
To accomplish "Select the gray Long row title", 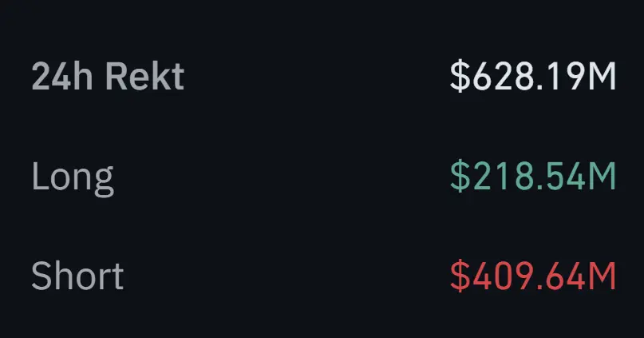I will point(73,177).
